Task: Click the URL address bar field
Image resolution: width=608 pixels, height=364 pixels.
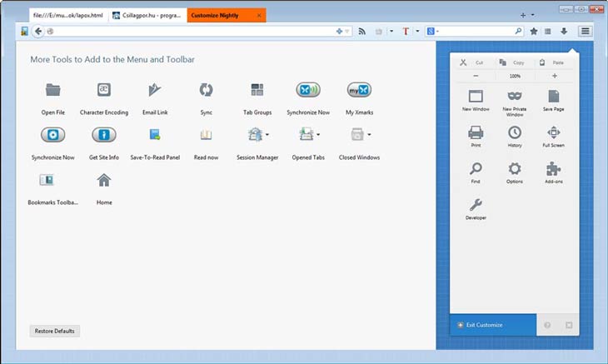Action: click(x=192, y=32)
